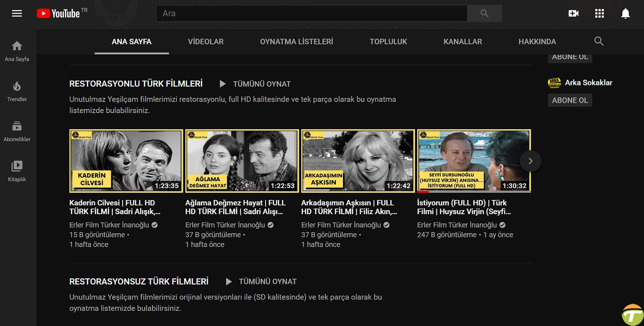Click 1:30:32 duration badge
This screenshot has width=644, height=326.
[x=515, y=186]
